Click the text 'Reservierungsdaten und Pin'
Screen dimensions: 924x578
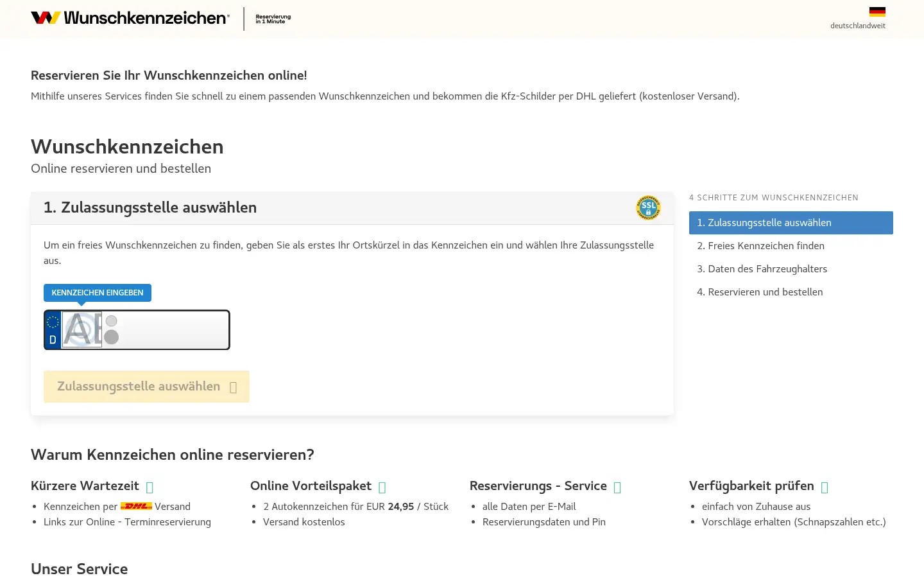544,522
